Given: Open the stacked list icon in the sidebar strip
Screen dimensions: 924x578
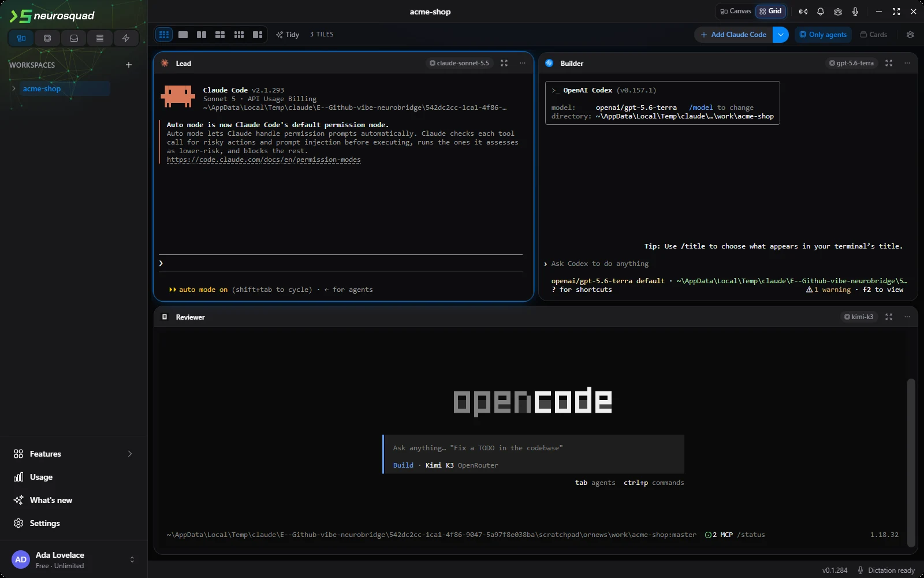Looking at the screenshot, I should coord(100,38).
